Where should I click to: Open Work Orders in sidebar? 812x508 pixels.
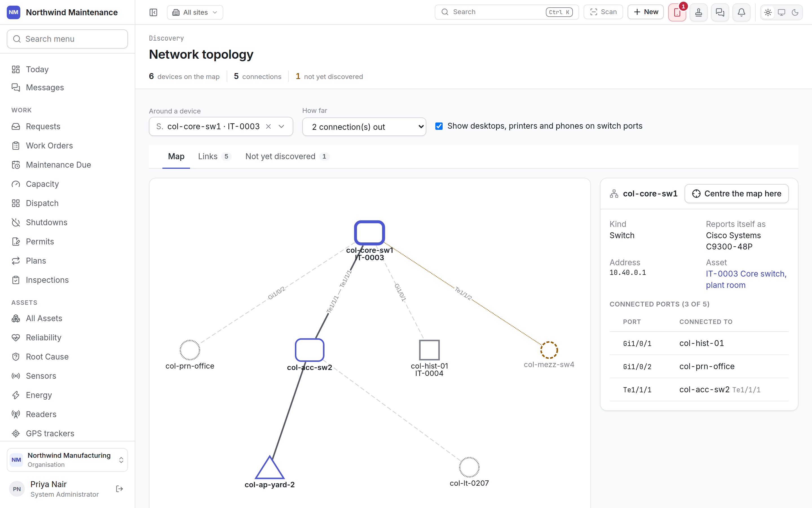67,145
